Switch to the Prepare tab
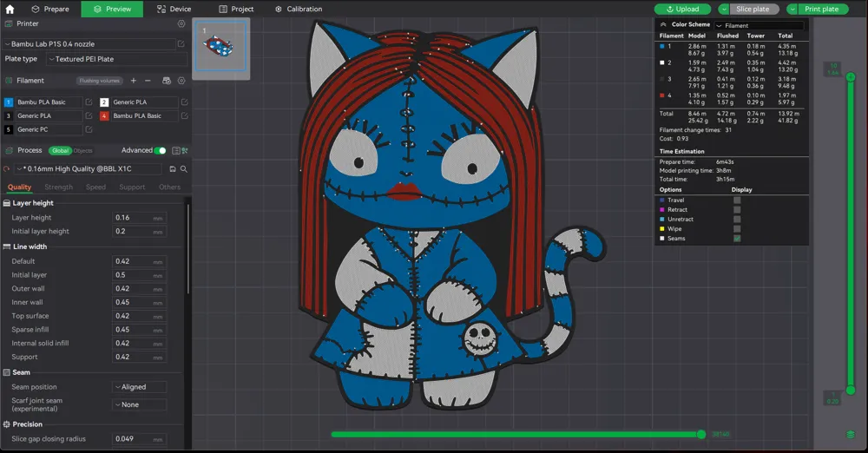 pyautogui.click(x=50, y=9)
